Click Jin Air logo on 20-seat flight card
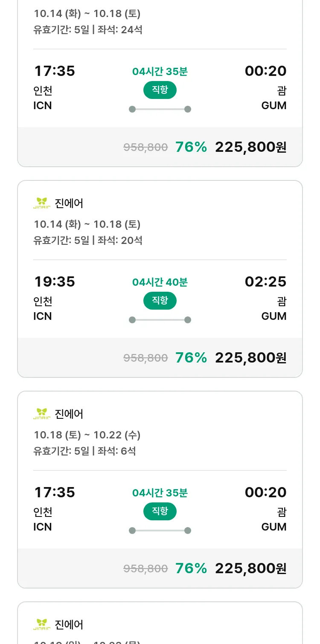 point(42,203)
